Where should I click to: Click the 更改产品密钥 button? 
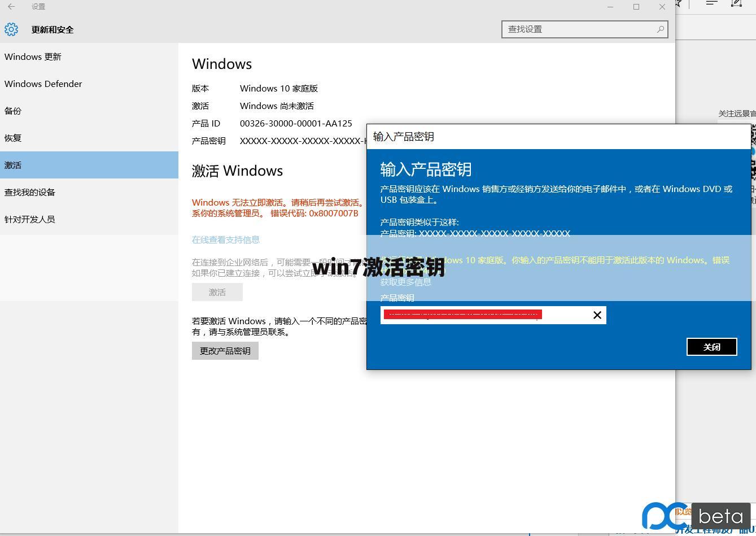[225, 351]
